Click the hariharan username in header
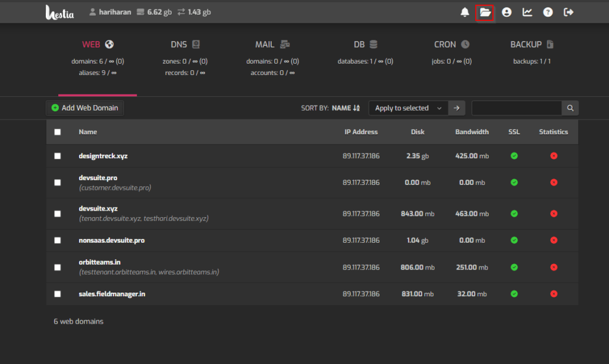Screen dimensions: 609x364 tap(115, 12)
